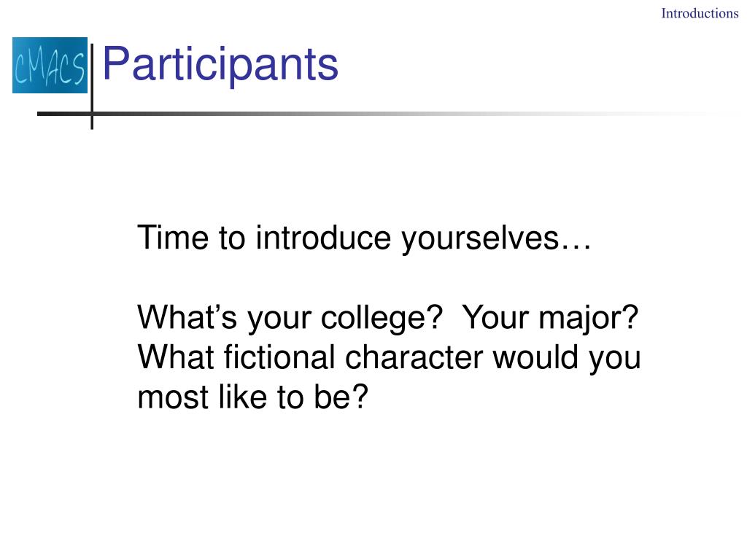Click the horizontal gradient divider under title
Screen dimensions: 747x560
(388, 114)
